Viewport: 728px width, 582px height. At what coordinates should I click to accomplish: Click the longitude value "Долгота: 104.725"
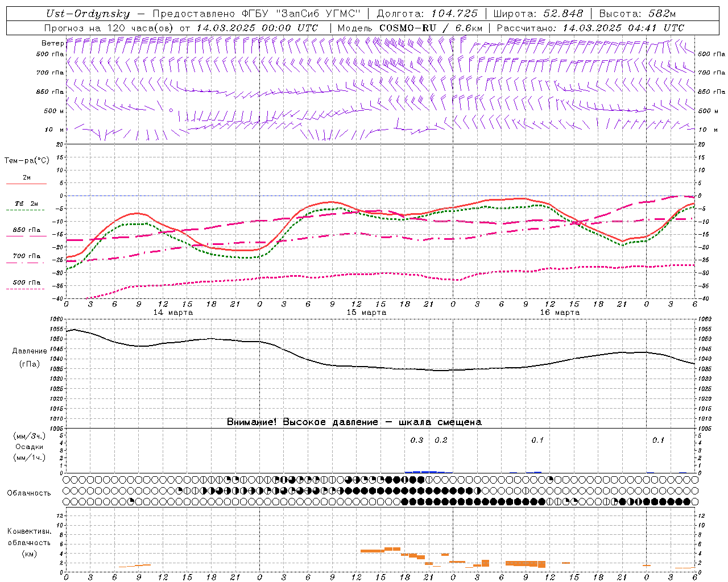[x=427, y=14]
